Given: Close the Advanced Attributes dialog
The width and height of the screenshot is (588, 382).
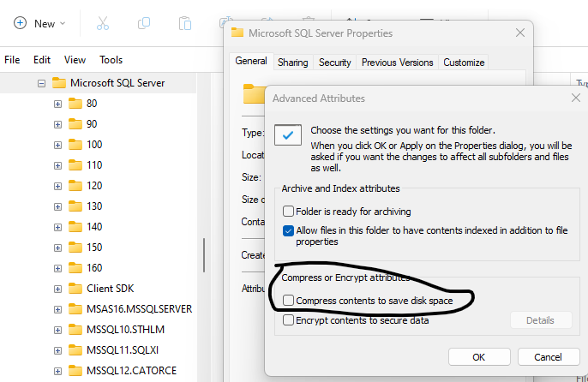Looking at the screenshot, I should pos(576,98).
